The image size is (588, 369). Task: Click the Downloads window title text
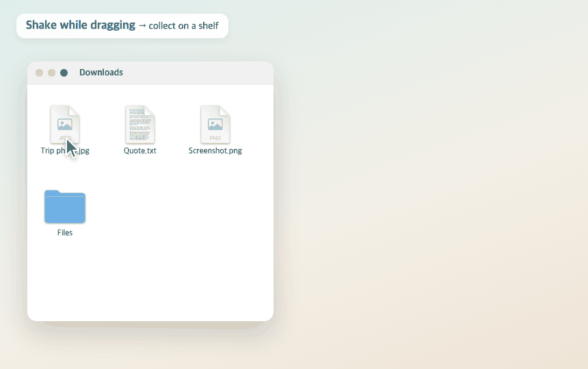pos(101,72)
